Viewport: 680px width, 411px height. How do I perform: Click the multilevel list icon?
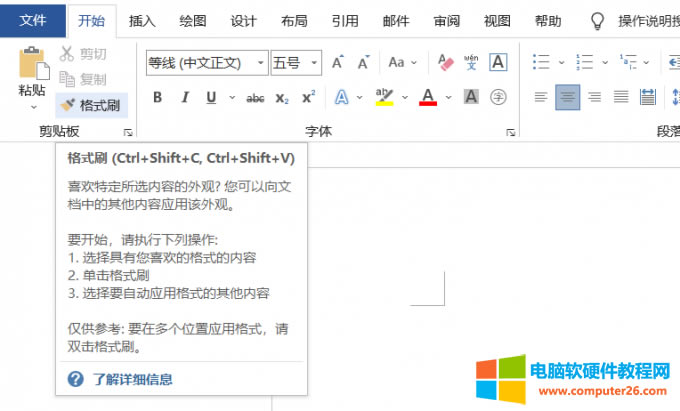(x=628, y=62)
